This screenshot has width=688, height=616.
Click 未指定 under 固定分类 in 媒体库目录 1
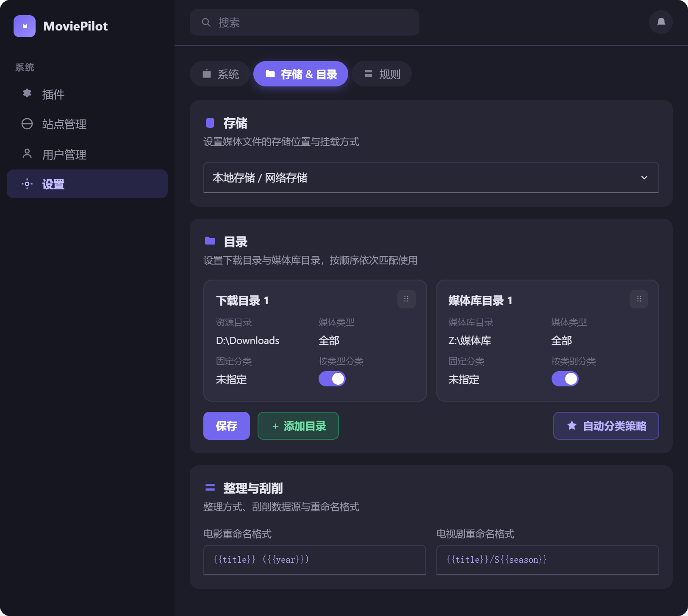464,380
